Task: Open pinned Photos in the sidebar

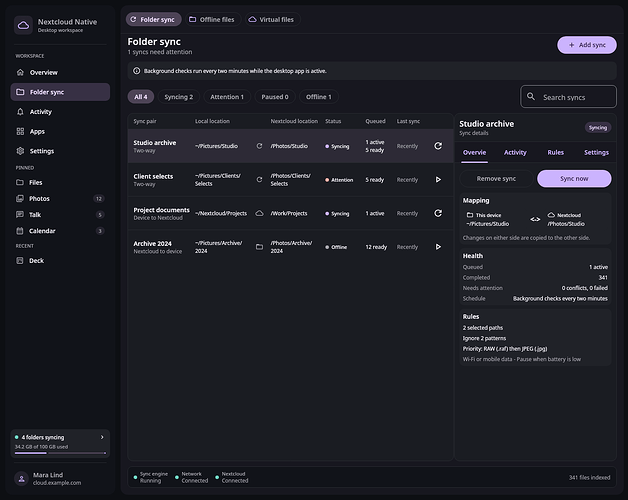Action: [x=60, y=198]
